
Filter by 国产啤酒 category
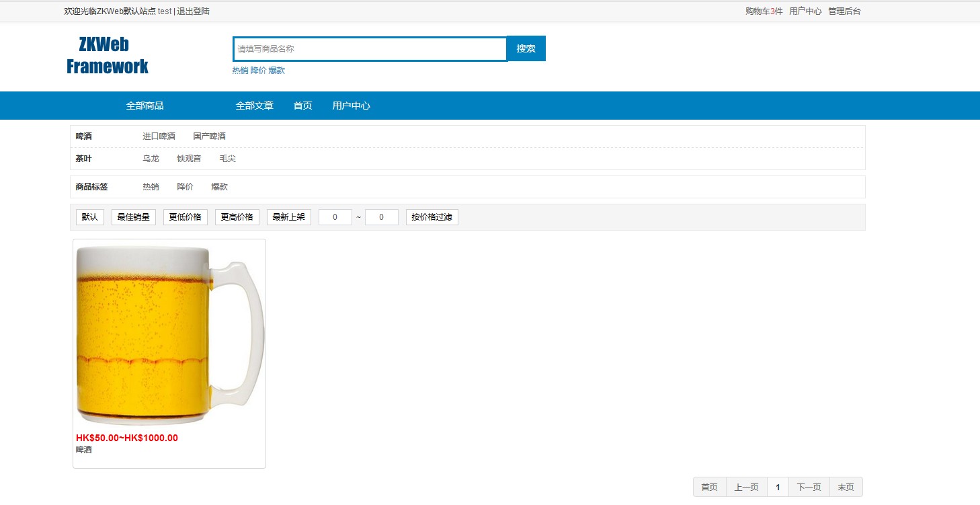(x=209, y=137)
